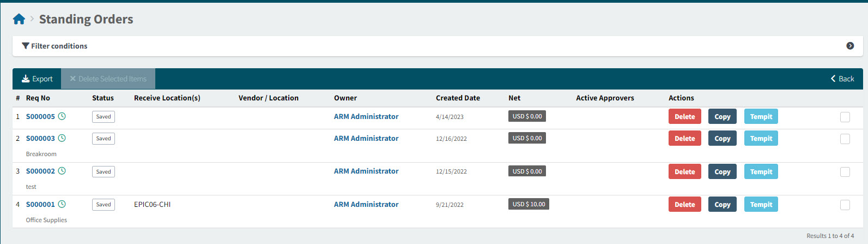Screen dimensions: 868x244
Task: Click Templt button for order S000002
Action: pyautogui.click(x=761, y=172)
